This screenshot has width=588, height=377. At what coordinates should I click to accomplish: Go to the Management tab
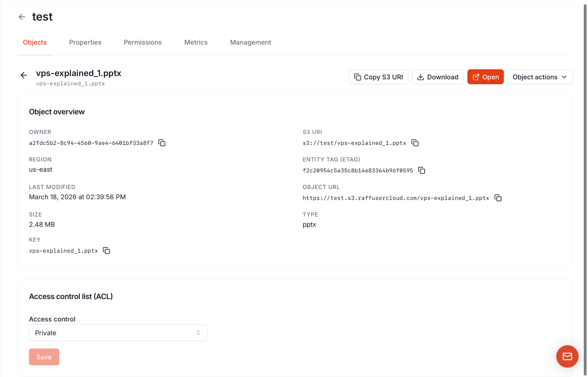coord(250,42)
